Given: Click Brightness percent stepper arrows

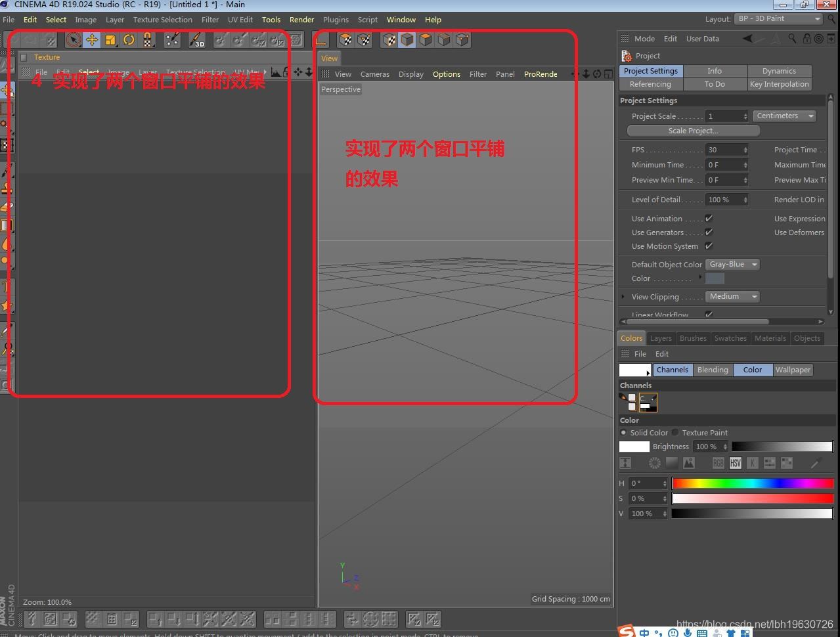Looking at the screenshot, I should [x=726, y=447].
